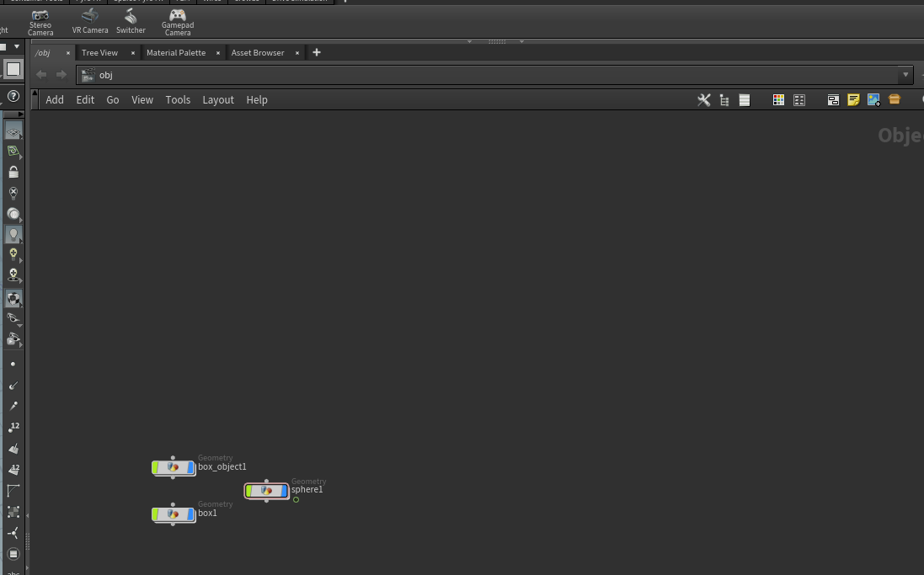Open the View menu in network editor

pyautogui.click(x=142, y=100)
